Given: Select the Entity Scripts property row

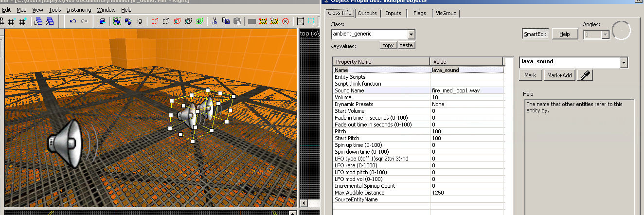Looking at the screenshot, I should pyautogui.click(x=418, y=77).
